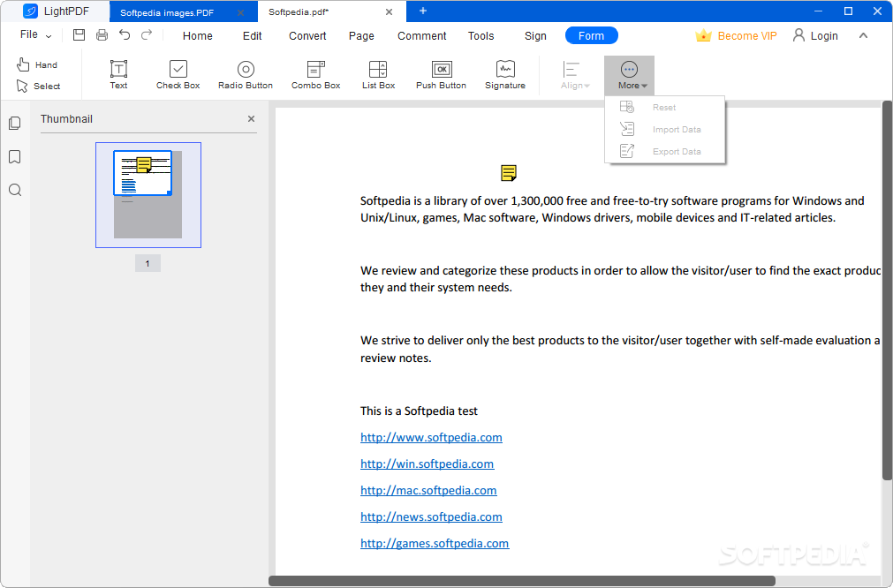This screenshot has width=893, height=588.
Task: Select the Hand tool
Action: click(37, 64)
